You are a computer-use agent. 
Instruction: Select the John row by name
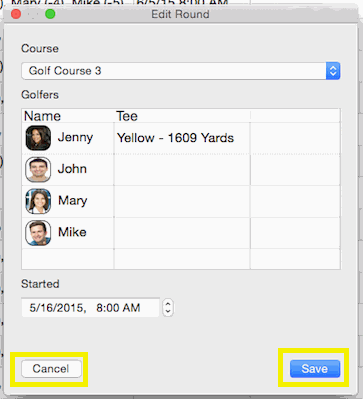(72, 169)
